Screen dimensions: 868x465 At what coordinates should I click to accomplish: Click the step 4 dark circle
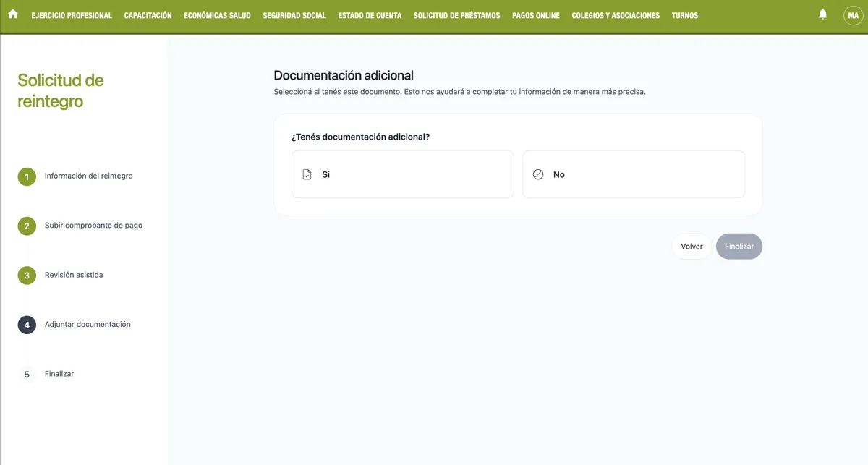27,325
